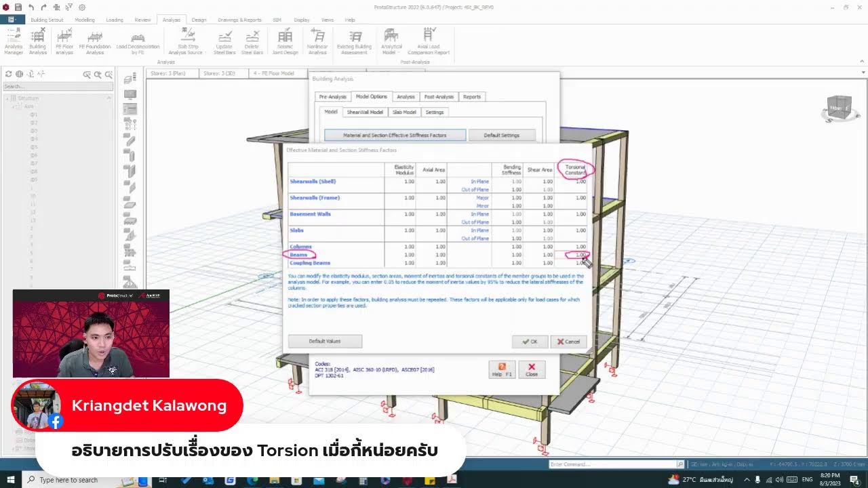Screen dimensions: 868x488
Task: Switch the ENG keyboard language indicator
Action: tap(807, 480)
